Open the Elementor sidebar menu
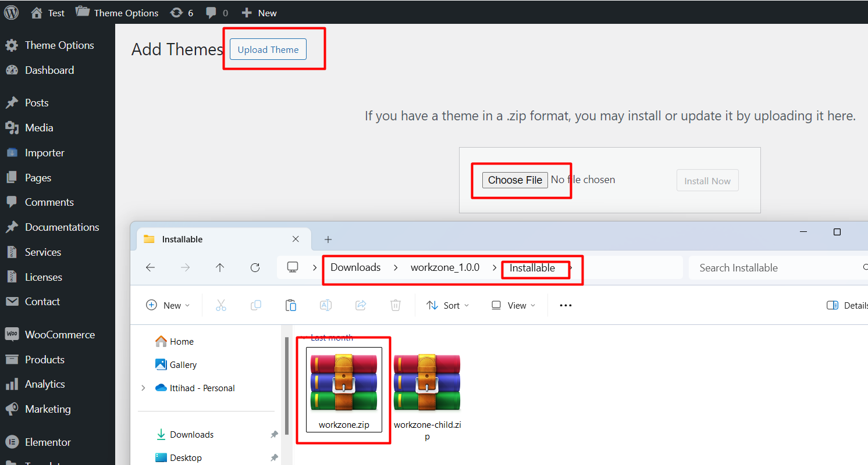This screenshot has height=465, width=868. click(x=48, y=442)
